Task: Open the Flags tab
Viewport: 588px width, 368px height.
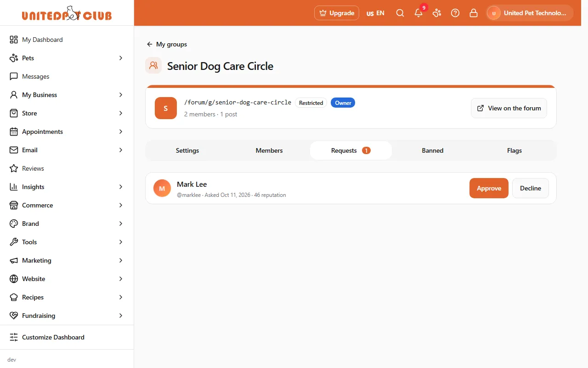Action: coord(514,150)
